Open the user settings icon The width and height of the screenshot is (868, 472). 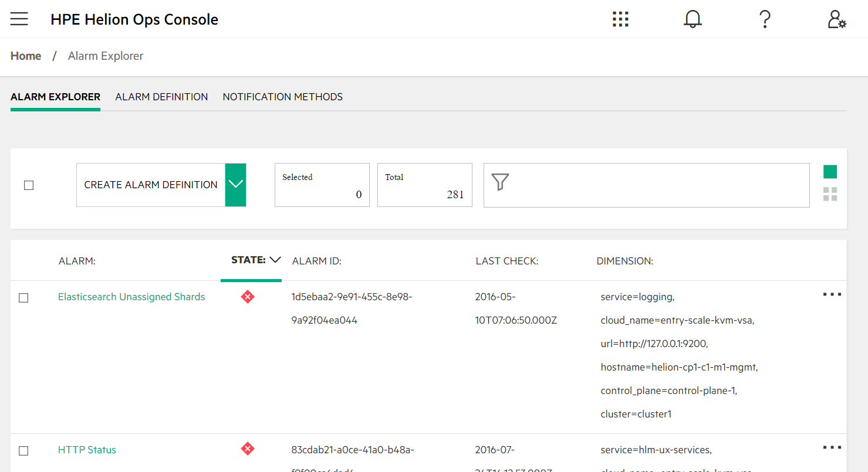pos(837,19)
